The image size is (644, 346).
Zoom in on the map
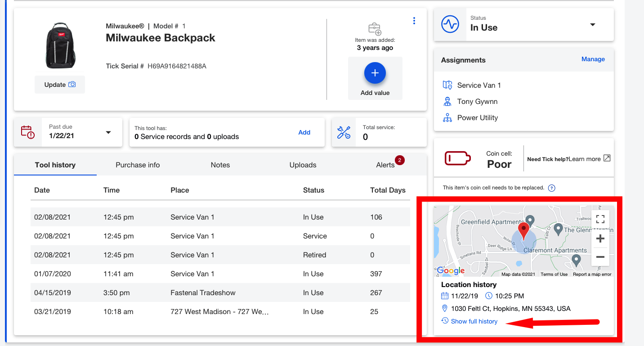coord(600,238)
